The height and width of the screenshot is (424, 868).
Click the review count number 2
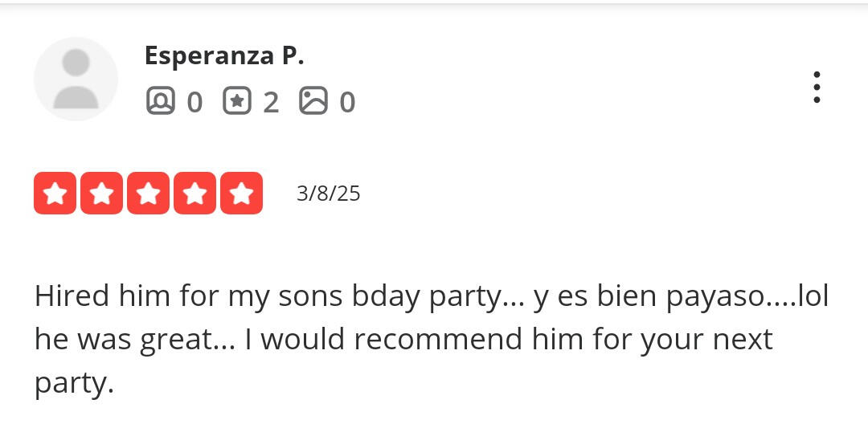[271, 102]
